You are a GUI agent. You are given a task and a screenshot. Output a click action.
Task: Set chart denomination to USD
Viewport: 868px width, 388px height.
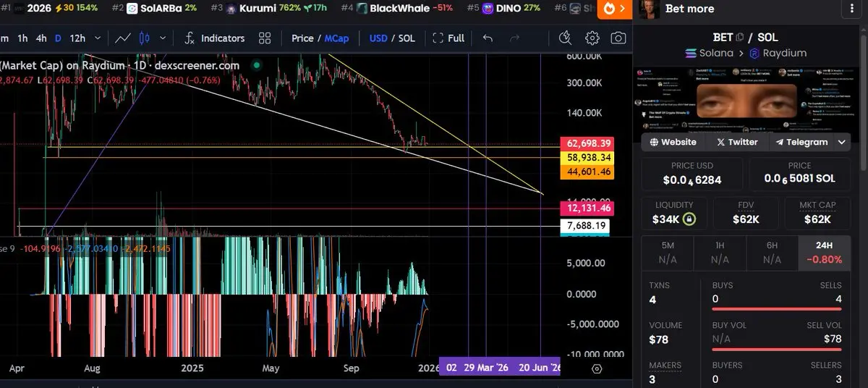coord(378,38)
